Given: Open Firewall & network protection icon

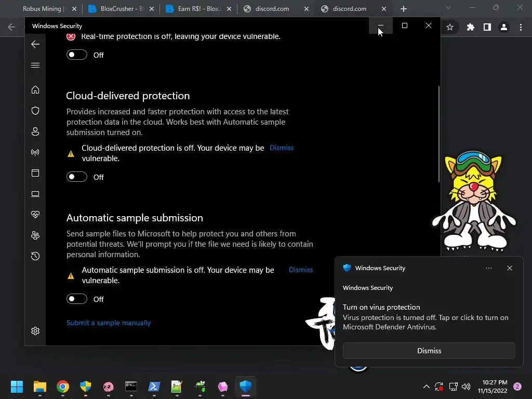Looking at the screenshot, I should click(35, 152).
